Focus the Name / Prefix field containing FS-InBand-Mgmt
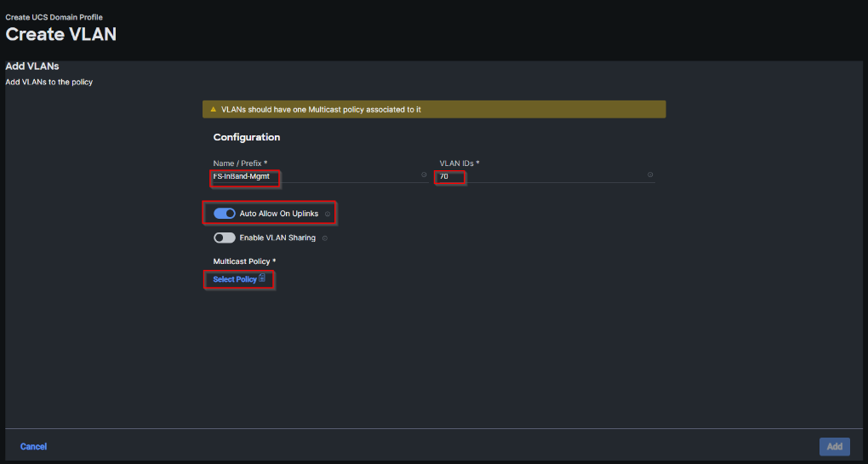 pyautogui.click(x=315, y=176)
